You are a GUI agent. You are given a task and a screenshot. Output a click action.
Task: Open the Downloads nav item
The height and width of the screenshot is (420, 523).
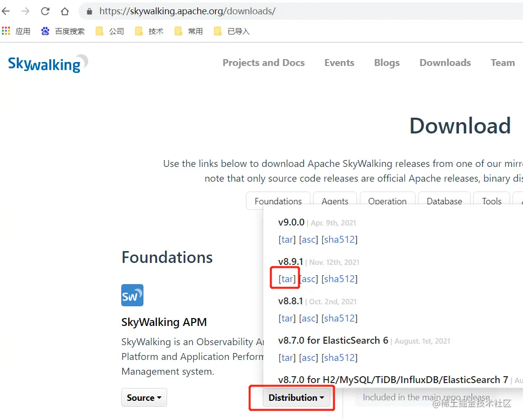(445, 63)
